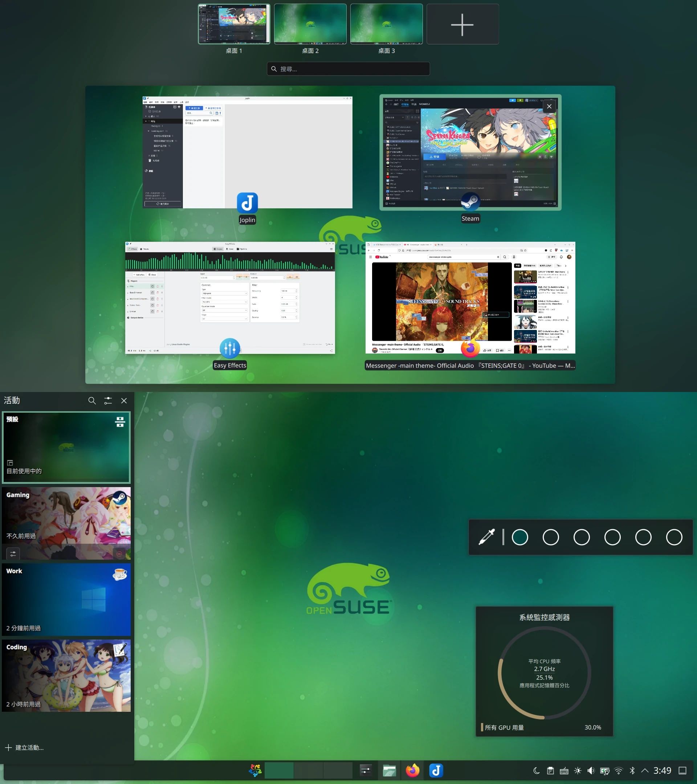Open the clipboard tray icon
Screen dimensions: 697x784
point(550,771)
